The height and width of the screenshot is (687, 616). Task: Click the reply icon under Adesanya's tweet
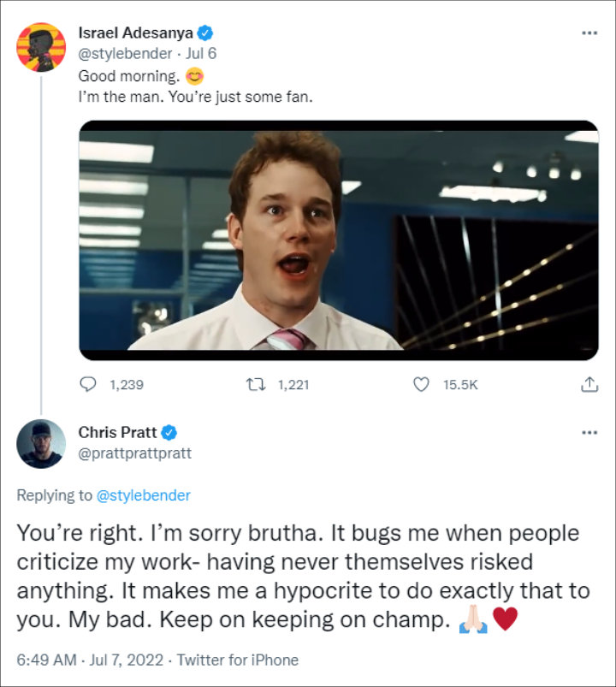coord(88,385)
